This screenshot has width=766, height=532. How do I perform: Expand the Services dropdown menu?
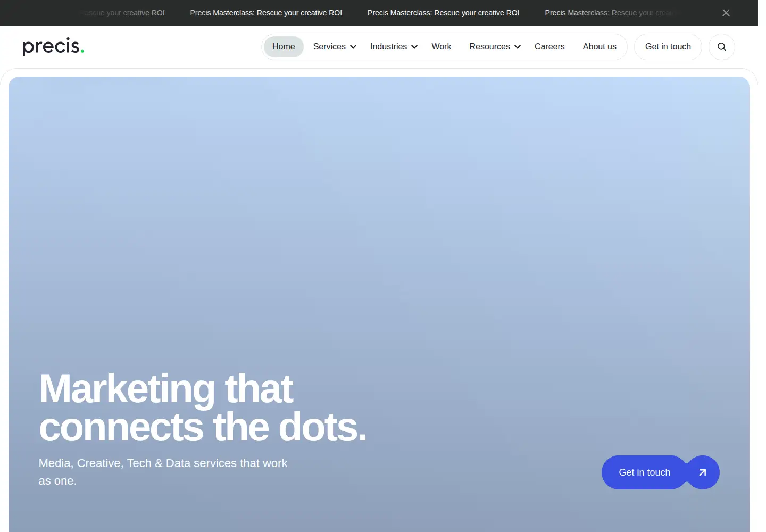(x=335, y=47)
